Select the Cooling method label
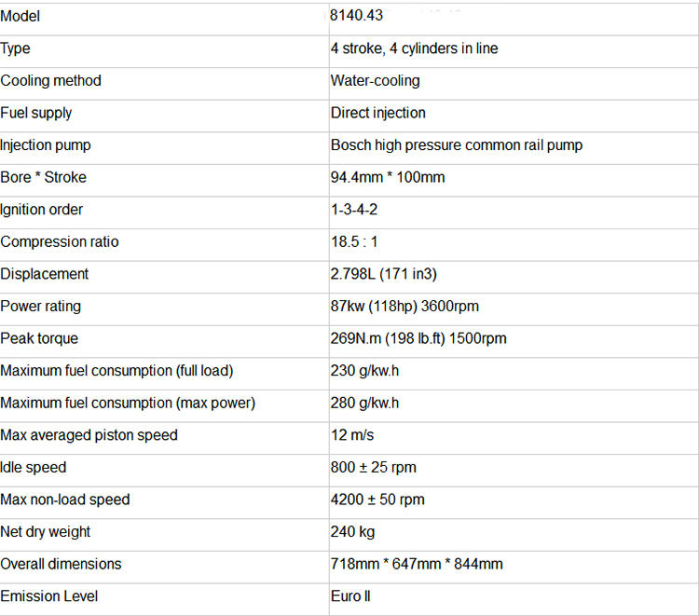This screenshot has width=699, height=616. coord(51,81)
